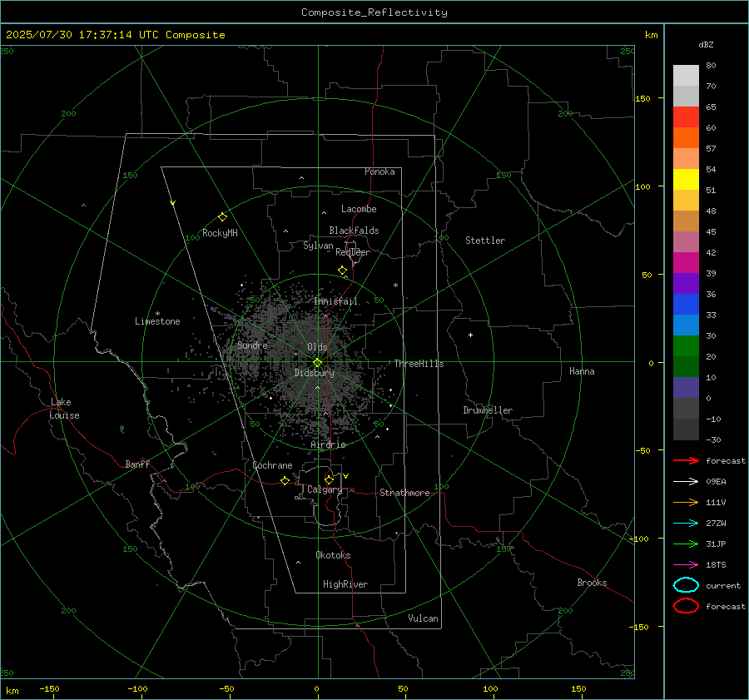Viewport: 749px width, 700px height.
Task: Click the 111V text label in legend
Action: (716, 502)
